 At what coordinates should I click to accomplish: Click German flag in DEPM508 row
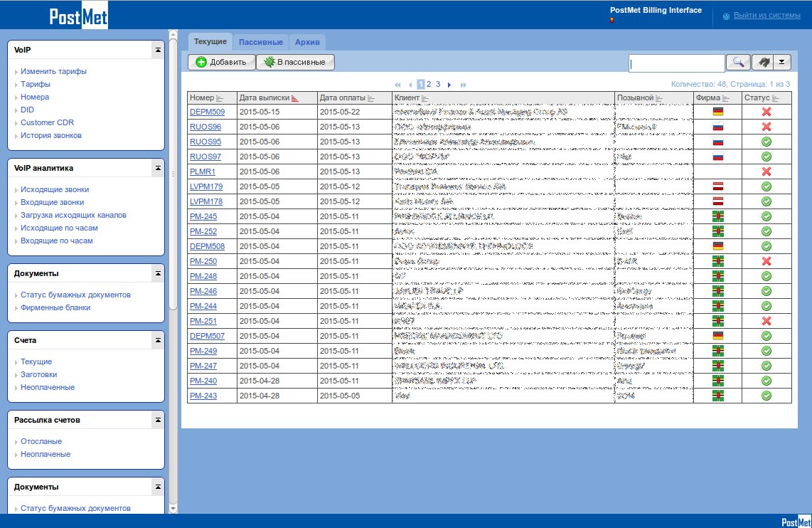pos(717,246)
